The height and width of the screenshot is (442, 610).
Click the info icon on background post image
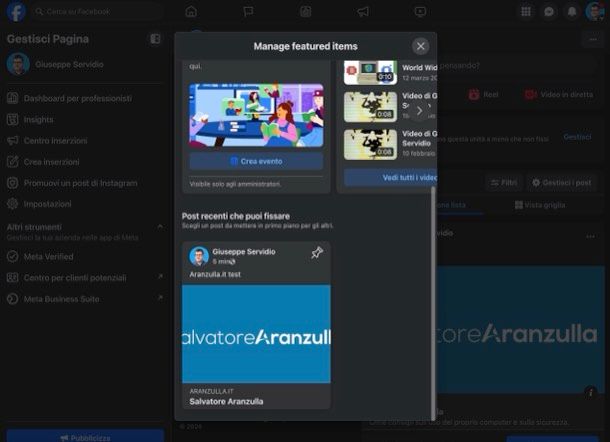[x=590, y=392]
